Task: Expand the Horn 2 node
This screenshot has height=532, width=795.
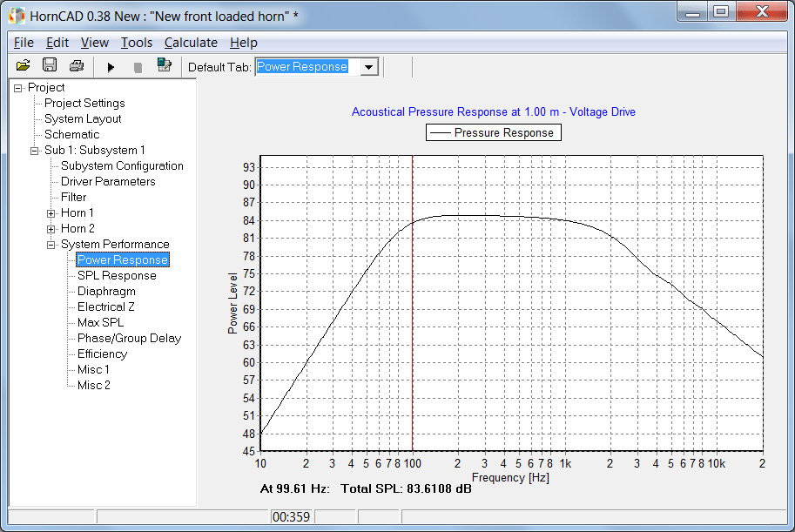Action: pos(51,229)
